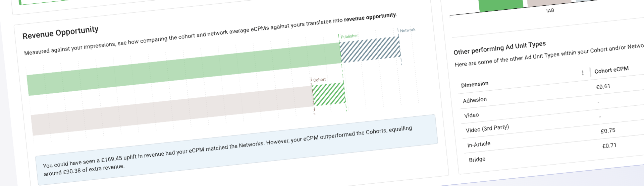Screen dimensions: 644x186
Task: Click the IAB axis label
Action: [x=550, y=11]
